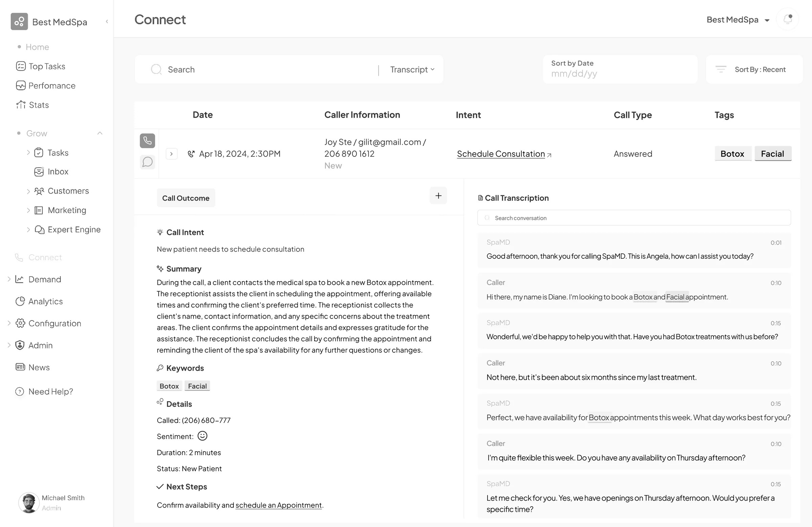Expand the Tasks tree item
Image resolution: width=812 pixels, height=527 pixels.
click(28, 153)
